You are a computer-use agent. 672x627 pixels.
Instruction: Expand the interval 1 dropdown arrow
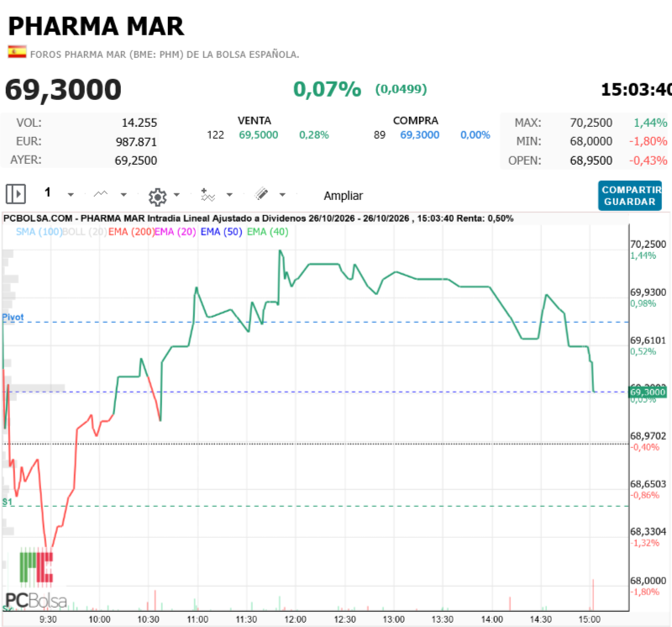[x=71, y=195]
